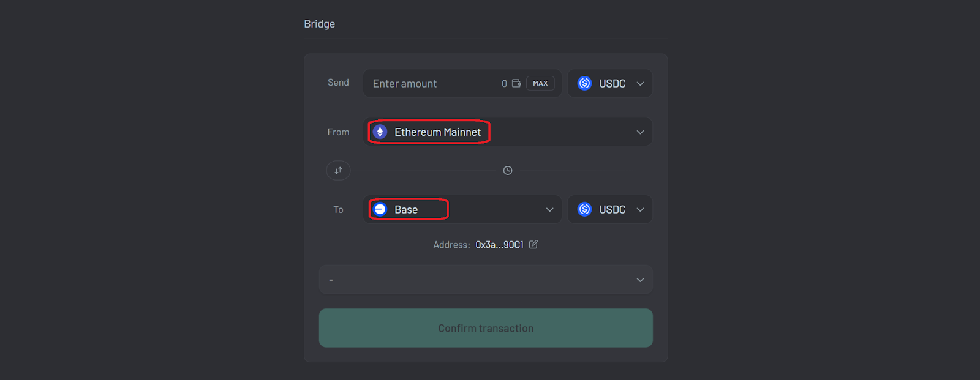
Task: Click the Base network icon in To field
Action: tap(380, 209)
